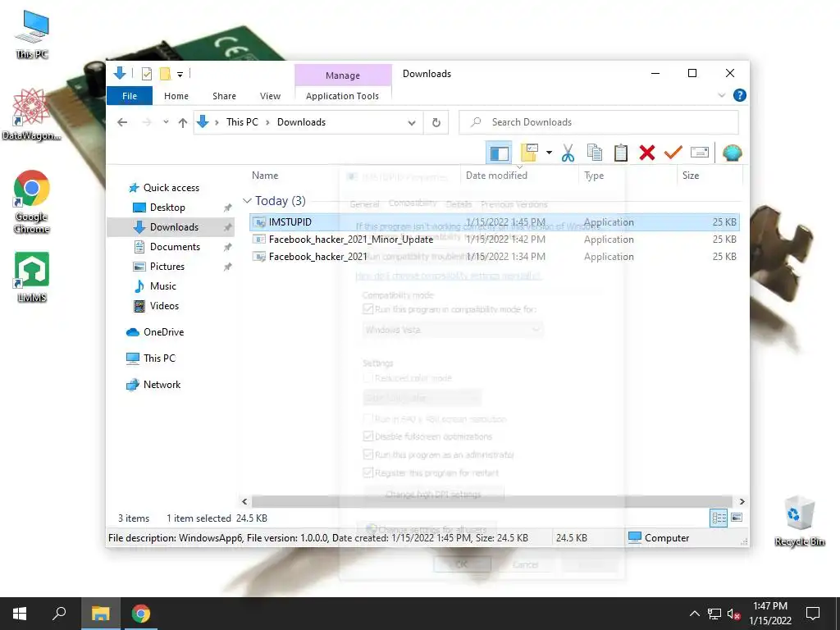Image resolution: width=840 pixels, height=630 pixels.
Task: Sort by the Size column header
Action: pos(691,176)
